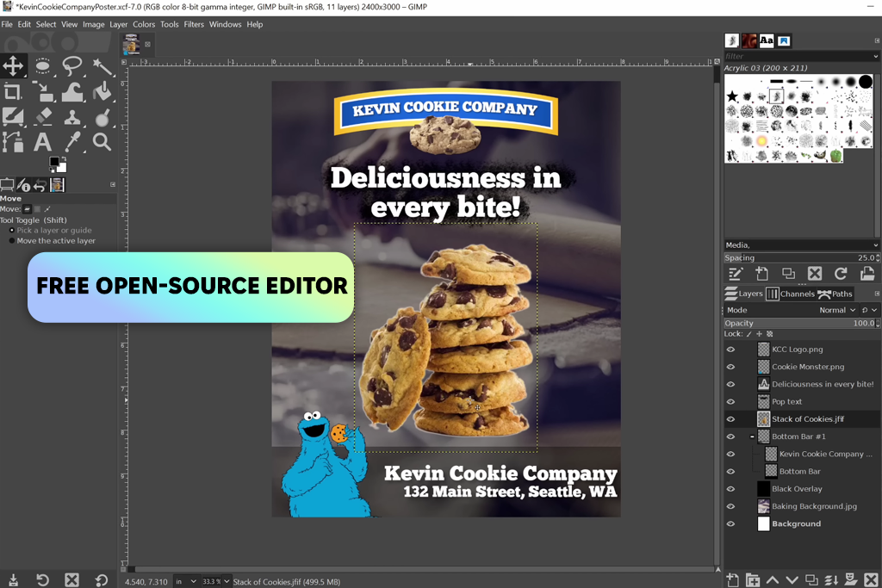Hide the Stack of Cookies.jfif layer
Screen dimensions: 882x588
[730, 418]
